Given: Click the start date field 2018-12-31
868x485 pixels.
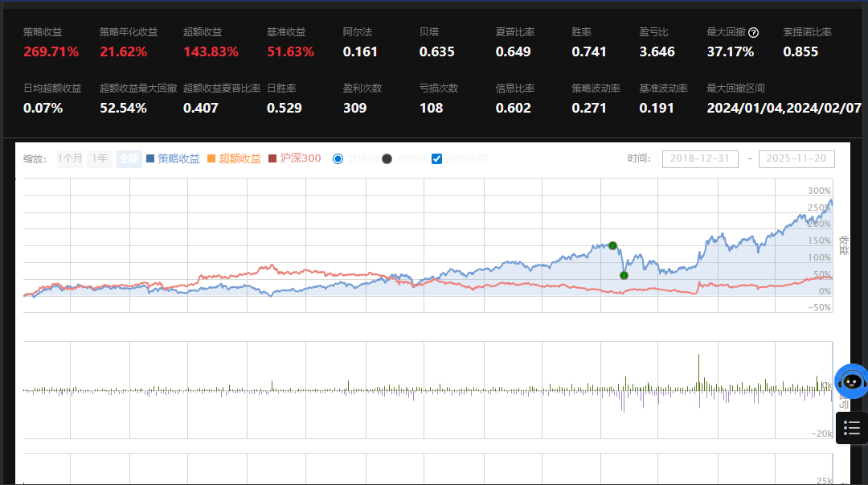Looking at the screenshot, I should click(700, 158).
